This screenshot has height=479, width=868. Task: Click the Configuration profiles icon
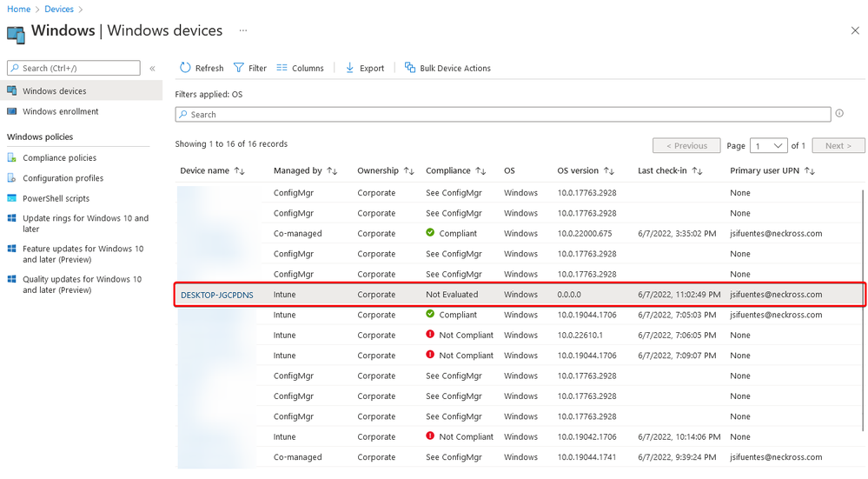[11, 177]
